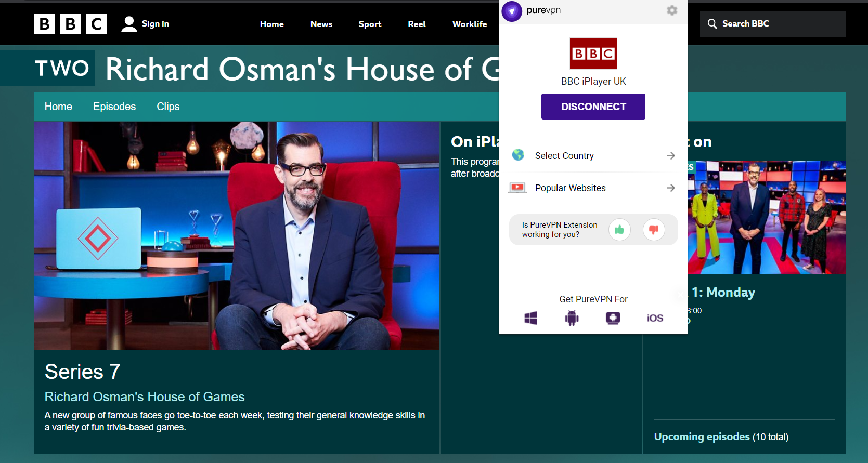Click the 'Get PureVPN For' text
This screenshot has width=868, height=463.
point(593,299)
